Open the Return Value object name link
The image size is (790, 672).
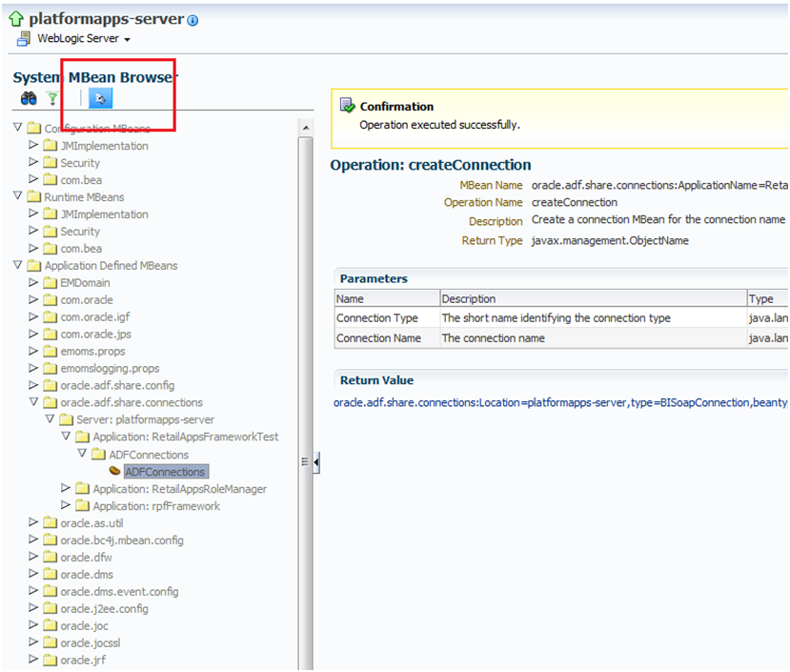[560, 403]
